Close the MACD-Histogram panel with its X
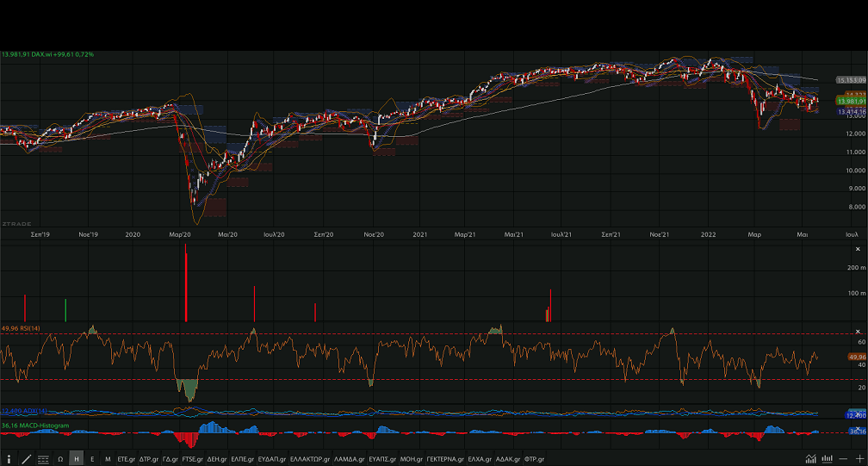This screenshot has height=466, width=868. (858, 429)
